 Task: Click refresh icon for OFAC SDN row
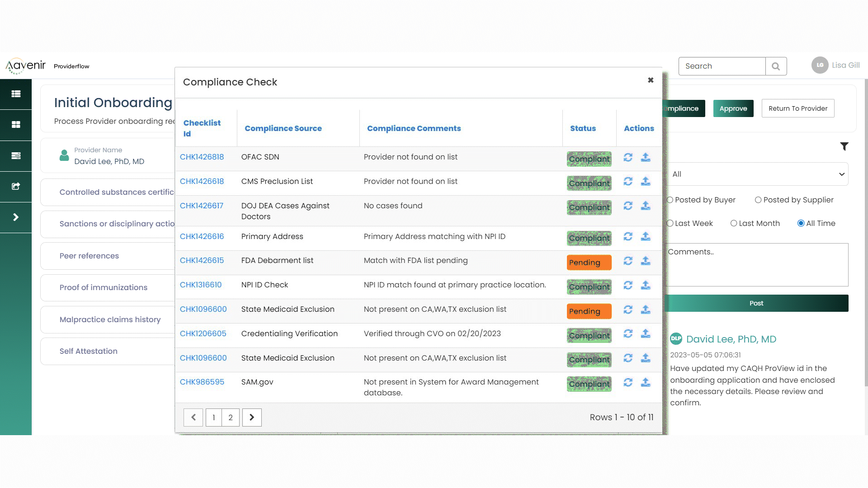coord(628,157)
